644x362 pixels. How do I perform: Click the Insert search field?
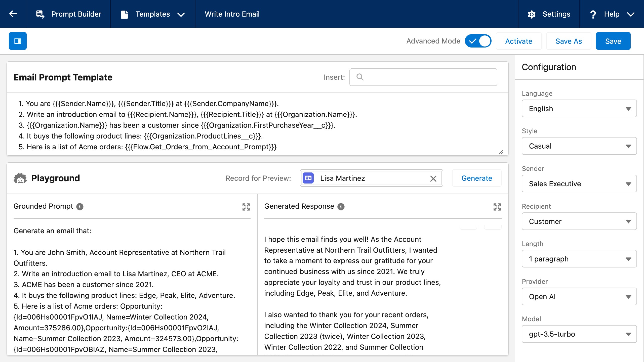pyautogui.click(x=428, y=77)
